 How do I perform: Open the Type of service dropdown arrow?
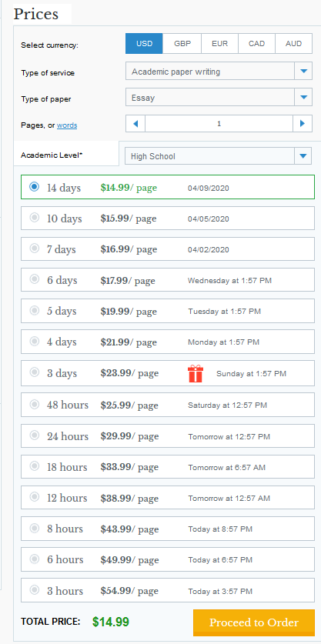pos(303,72)
